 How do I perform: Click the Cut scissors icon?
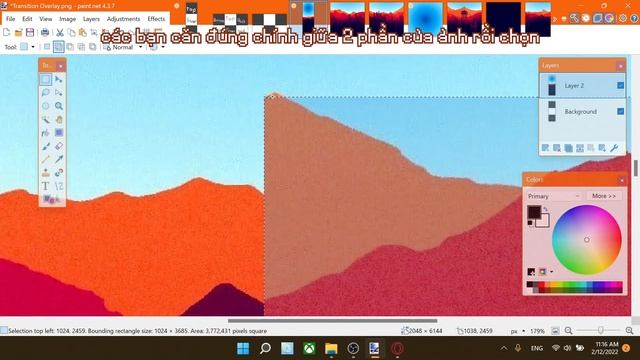(x=60, y=32)
